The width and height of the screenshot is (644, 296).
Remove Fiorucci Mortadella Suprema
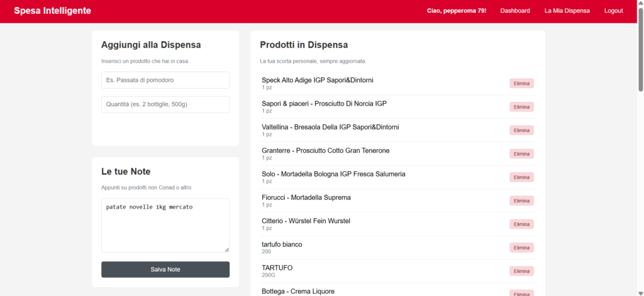pos(521,200)
